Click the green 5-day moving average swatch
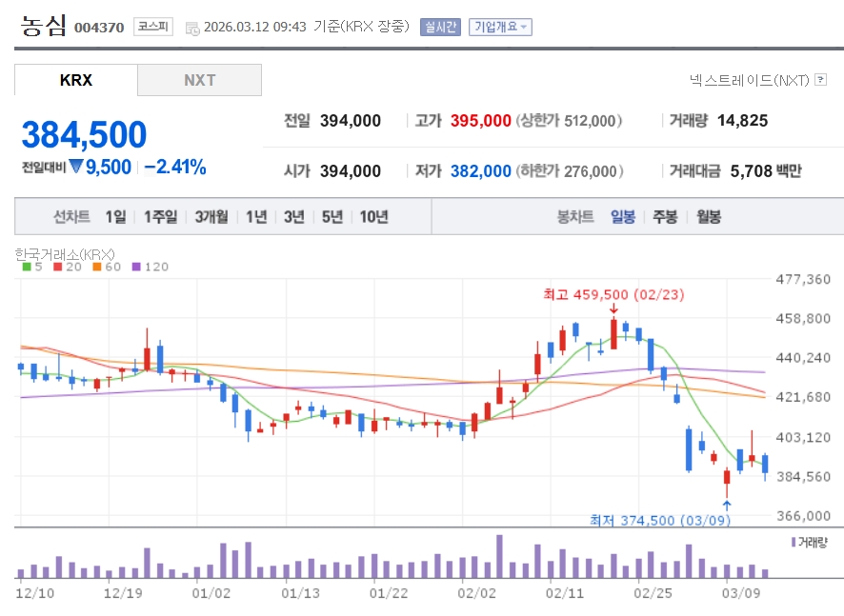 (x=27, y=267)
